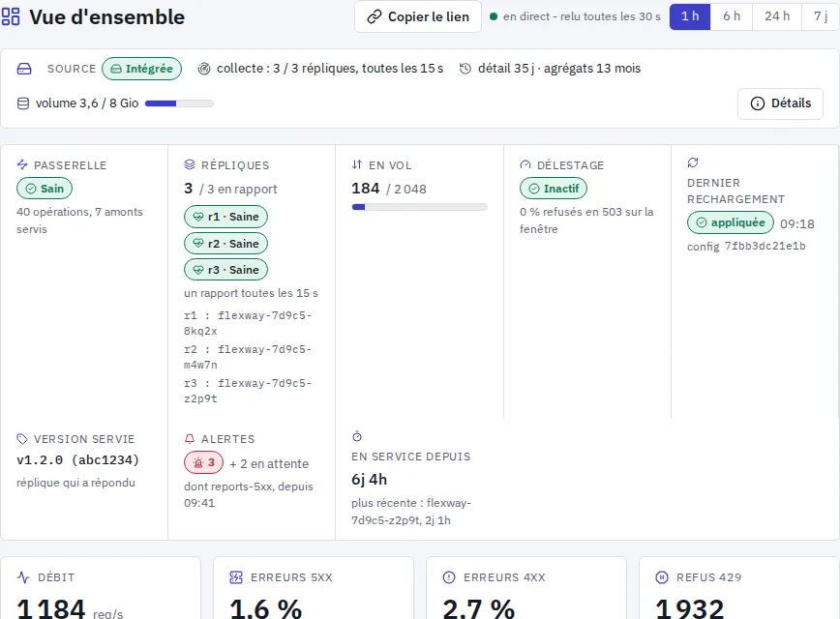
Task: Click the En vol arrows icon
Action: click(x=357, y=164)
